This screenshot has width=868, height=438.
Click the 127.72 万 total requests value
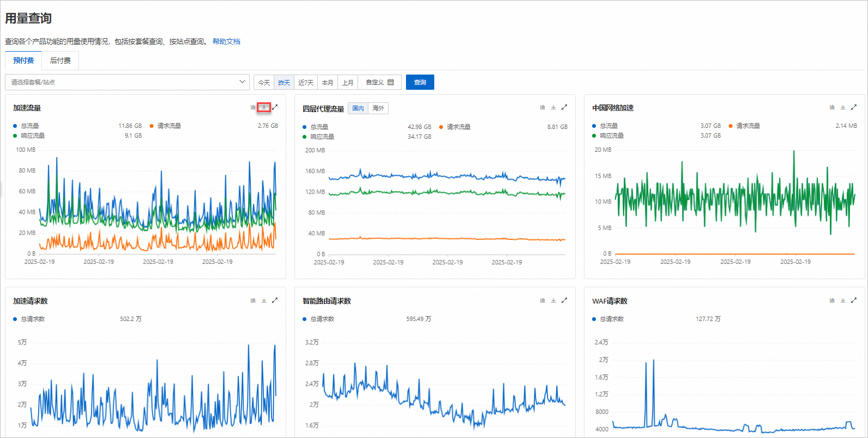tap(708, 319)
